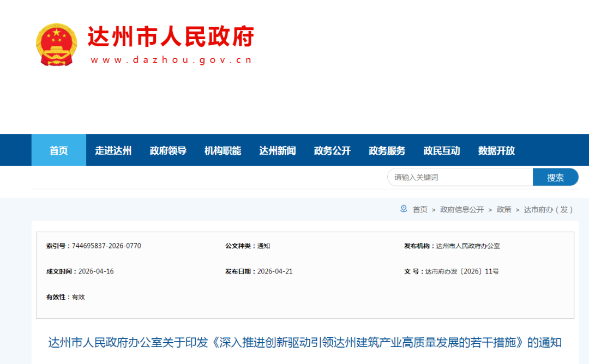Click the search keyword input field
This screenshot has width=589, height=364.
coord(460,177)
